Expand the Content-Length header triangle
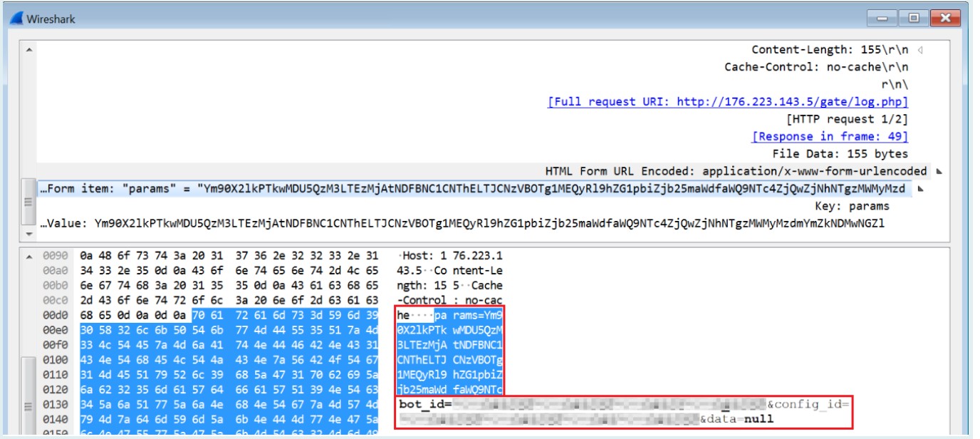980x439 pixels. 920,51
